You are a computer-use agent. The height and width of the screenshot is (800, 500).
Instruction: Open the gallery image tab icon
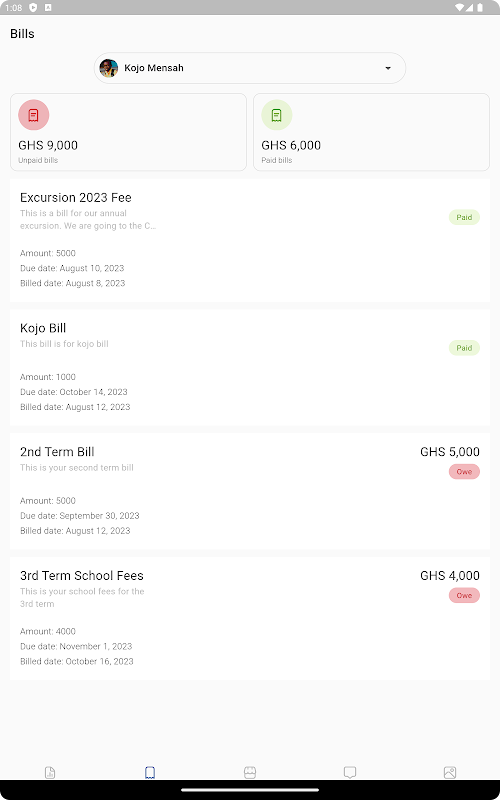[x=450, y=772]
